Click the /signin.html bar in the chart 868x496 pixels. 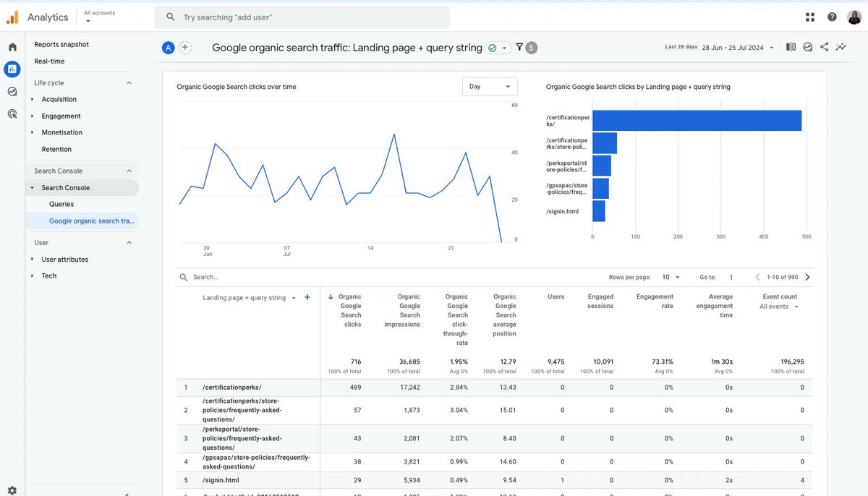(599, 211)
